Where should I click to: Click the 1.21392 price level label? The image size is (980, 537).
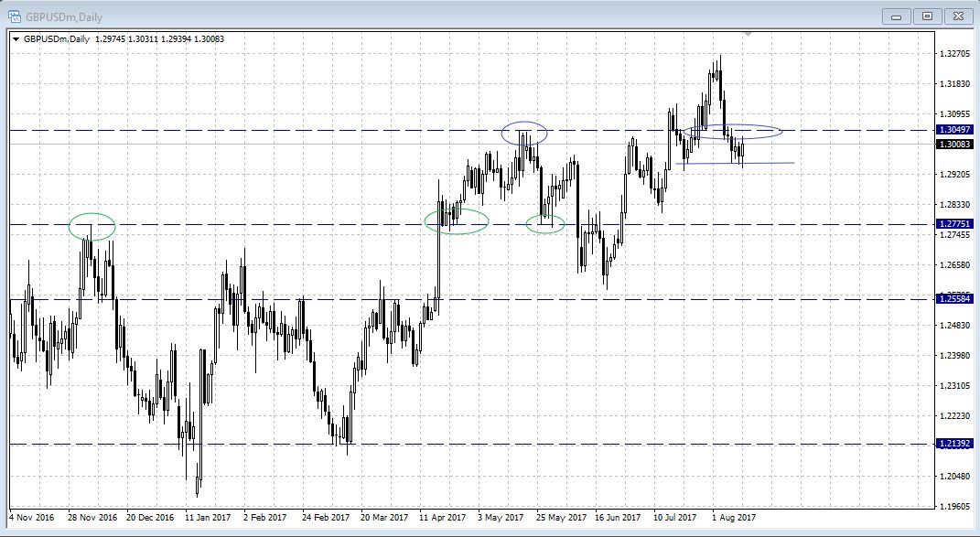(953, 444)
